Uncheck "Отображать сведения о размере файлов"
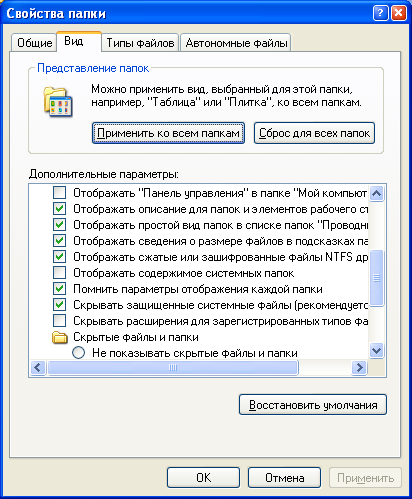This screenshot has height=499, width=412. click(x=60, y=241)
